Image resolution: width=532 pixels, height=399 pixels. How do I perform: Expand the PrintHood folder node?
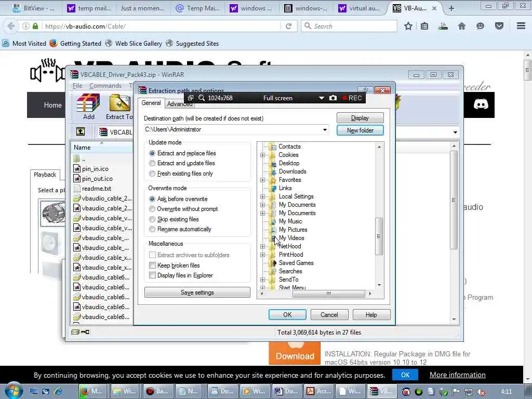coord(262,255)
